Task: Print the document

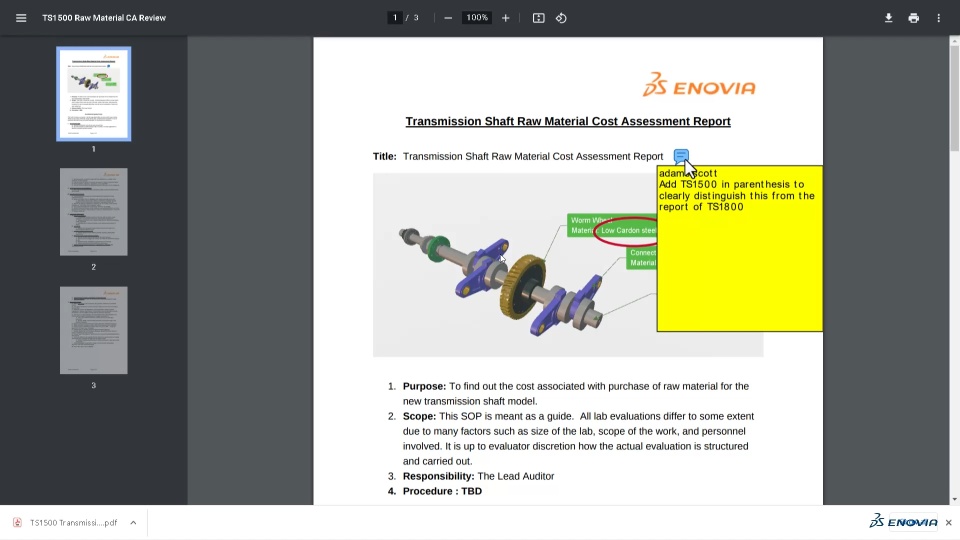Action: coord(913,18)
